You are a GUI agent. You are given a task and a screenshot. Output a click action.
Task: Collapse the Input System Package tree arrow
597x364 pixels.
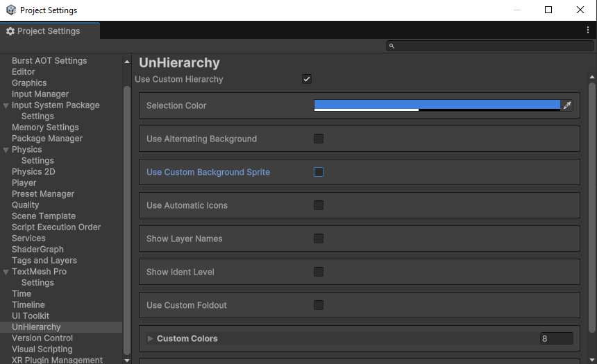pyautogui.click(x=6, y=105)
